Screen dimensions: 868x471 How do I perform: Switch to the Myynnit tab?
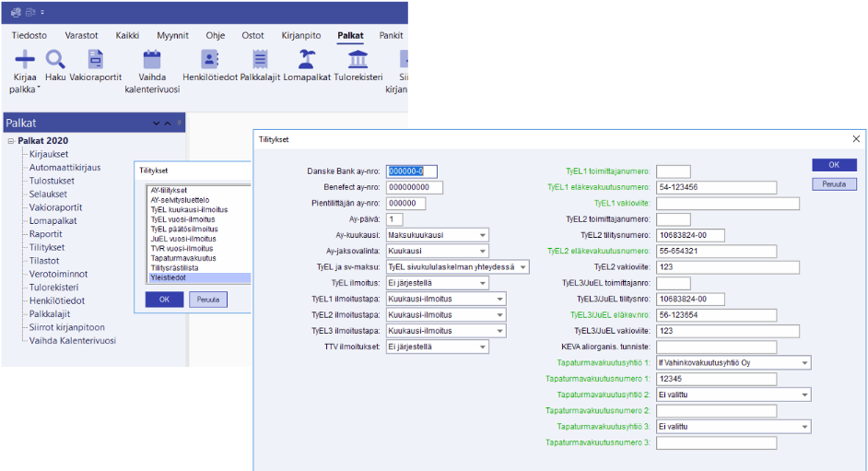coord(172,36)
